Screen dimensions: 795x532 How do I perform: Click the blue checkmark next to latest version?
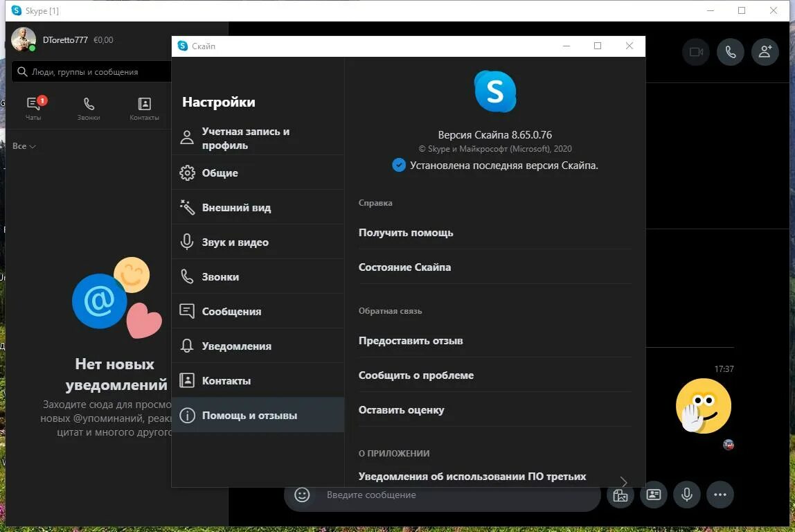point(399,165)
